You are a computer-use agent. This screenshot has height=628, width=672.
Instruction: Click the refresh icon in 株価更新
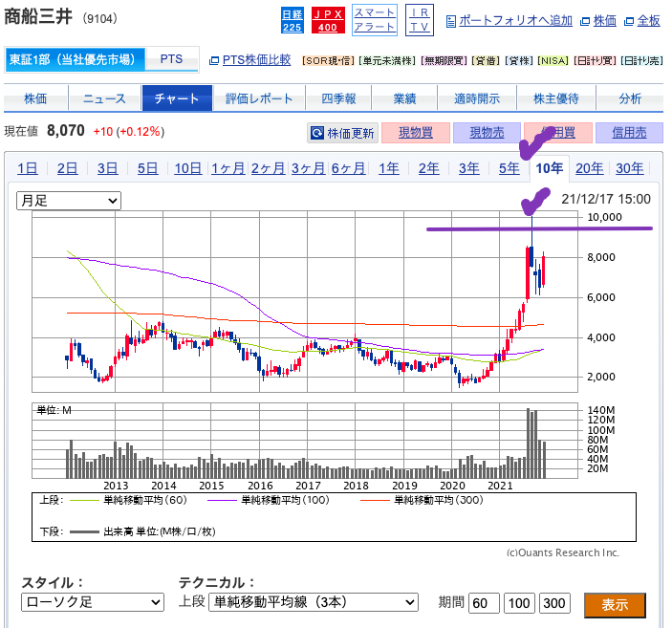click(317, 133)
